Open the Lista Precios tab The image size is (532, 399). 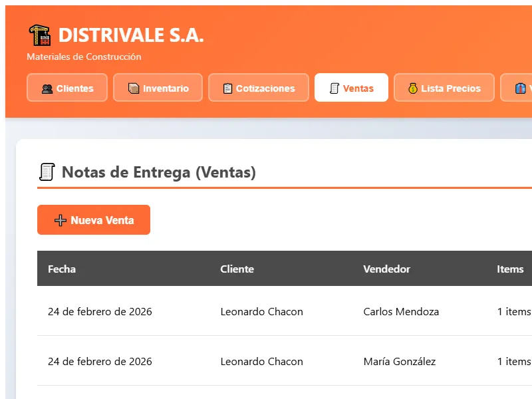coord(444,87)
